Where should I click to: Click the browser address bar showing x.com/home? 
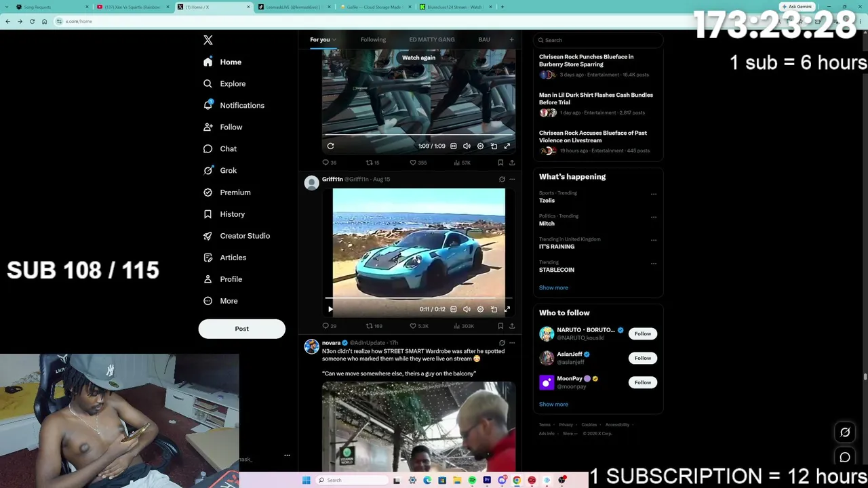(x=407, y=21)
